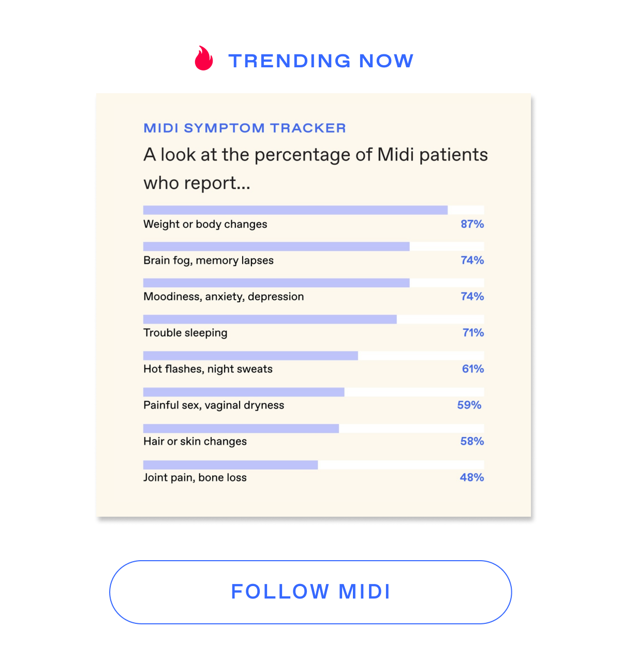Image resolution: width=622 pixels, height=672 pixels.
Task: Click the Hair or skin changes bar
Action: click(314, 428)
